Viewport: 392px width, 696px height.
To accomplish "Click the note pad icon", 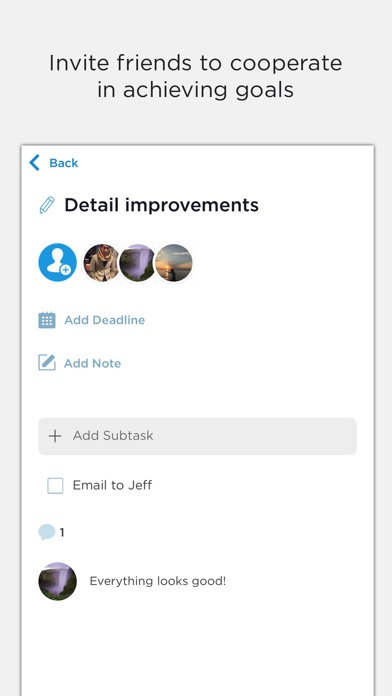I will click(47, 363).
